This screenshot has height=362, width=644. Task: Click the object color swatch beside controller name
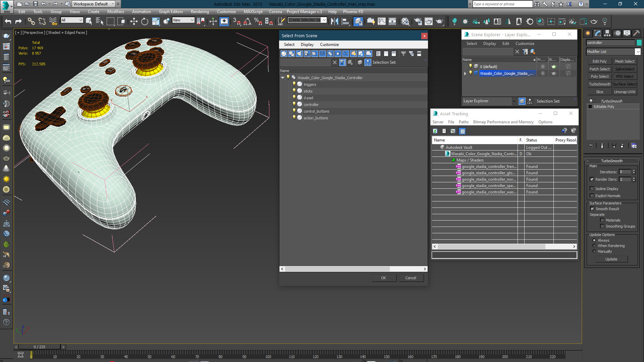639,43
